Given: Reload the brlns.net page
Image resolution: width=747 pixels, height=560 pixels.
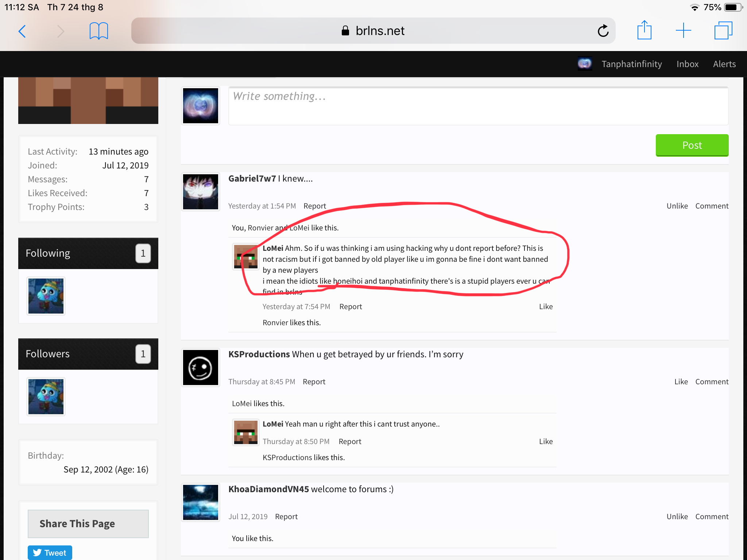Looking at the screenshot, I should click(x=603, y=31).
